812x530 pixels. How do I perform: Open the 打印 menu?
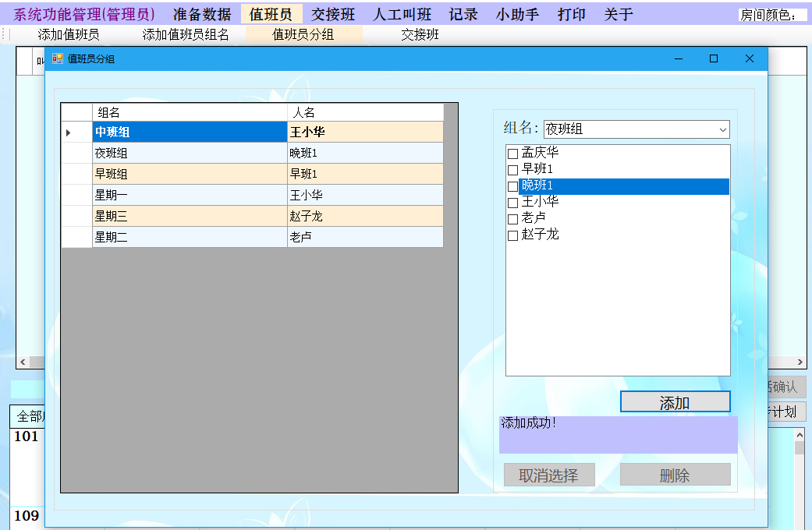[571, 15]
